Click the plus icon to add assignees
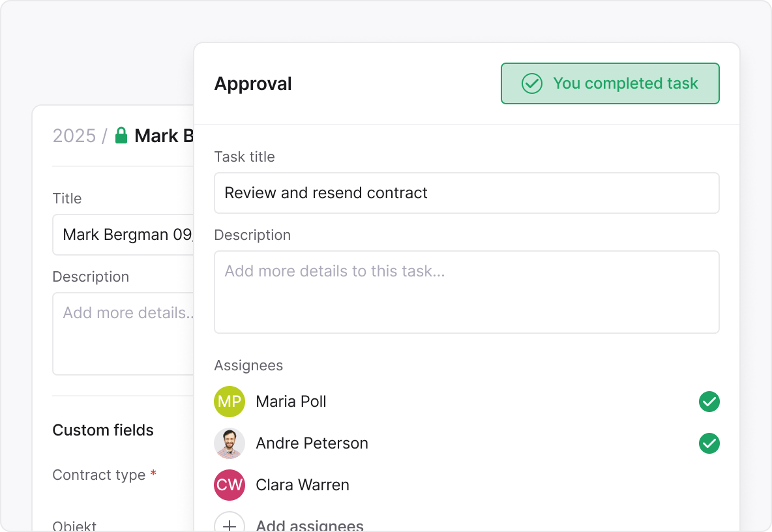Image resolution: width=772 pixels, height=532 pixels. (x=230, y=524)
